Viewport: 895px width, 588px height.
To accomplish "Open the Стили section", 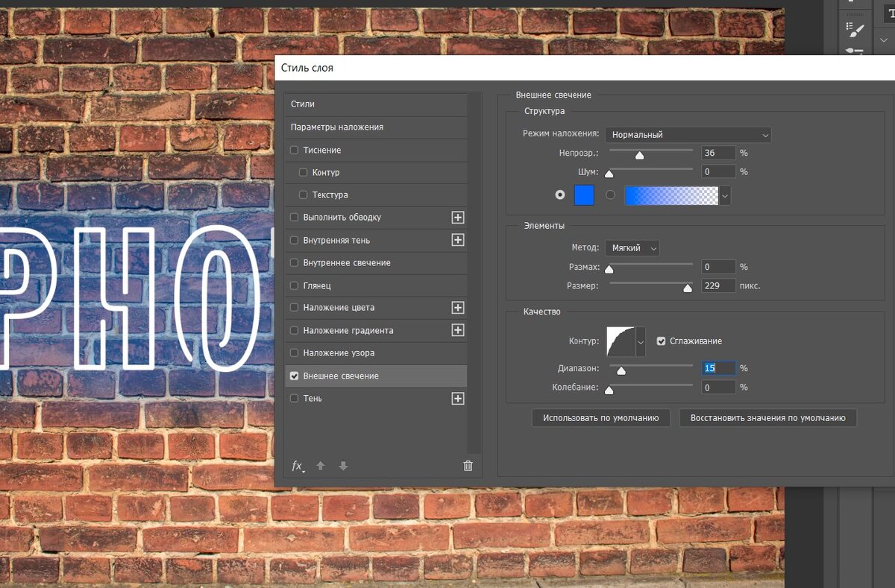I will (x=375, y=104).
